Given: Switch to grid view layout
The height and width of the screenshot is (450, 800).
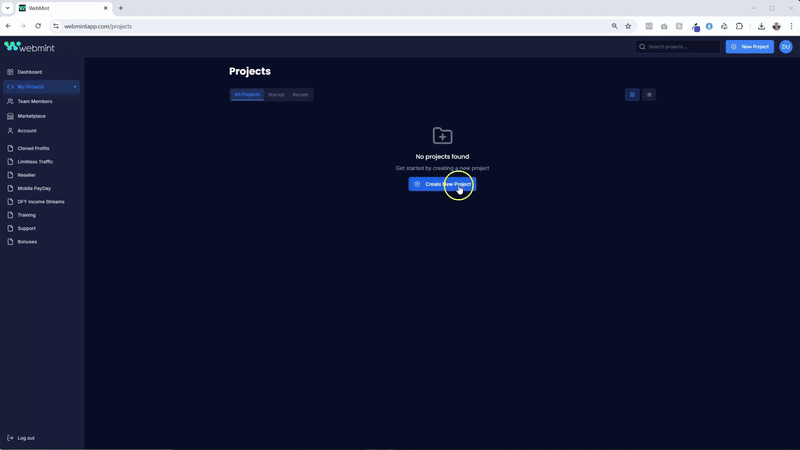Looking at the screenshot, I should (632, 95).
